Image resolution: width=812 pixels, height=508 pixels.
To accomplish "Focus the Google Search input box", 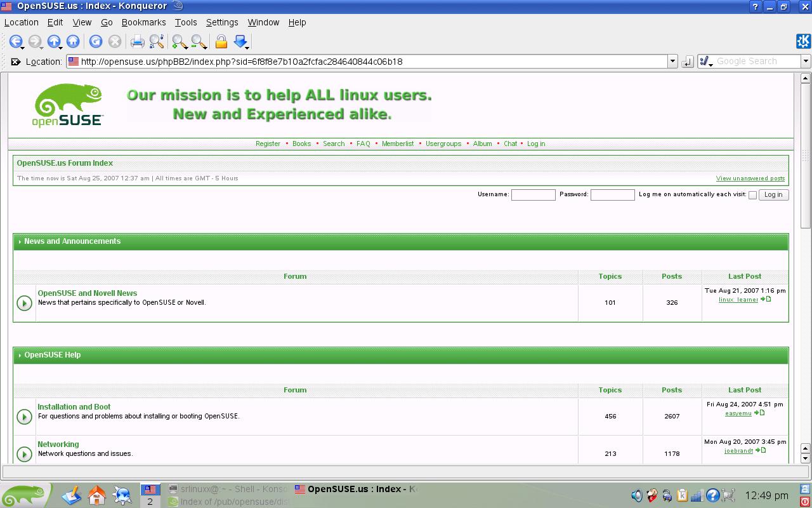I will (x=757, y=62).
